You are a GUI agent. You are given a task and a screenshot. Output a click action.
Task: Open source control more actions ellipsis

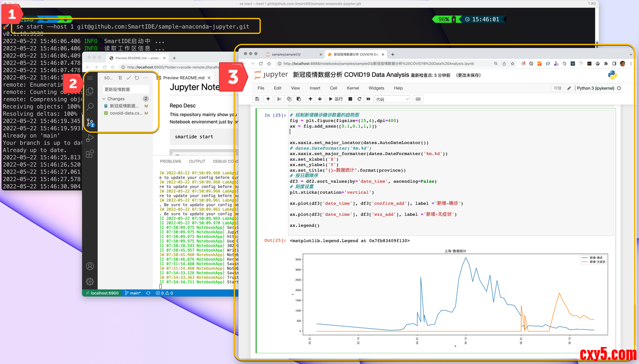click(145, 78)
